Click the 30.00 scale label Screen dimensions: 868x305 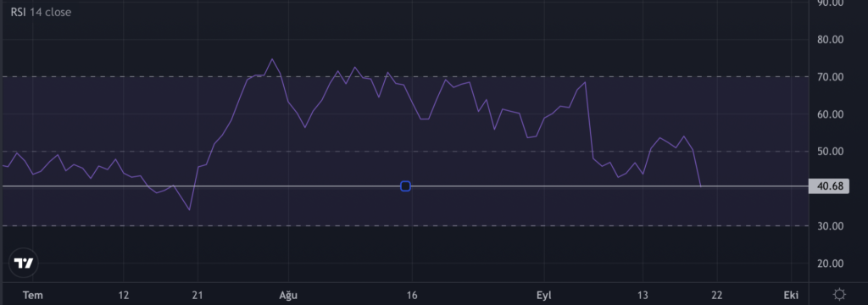click(x=830, y=226)
